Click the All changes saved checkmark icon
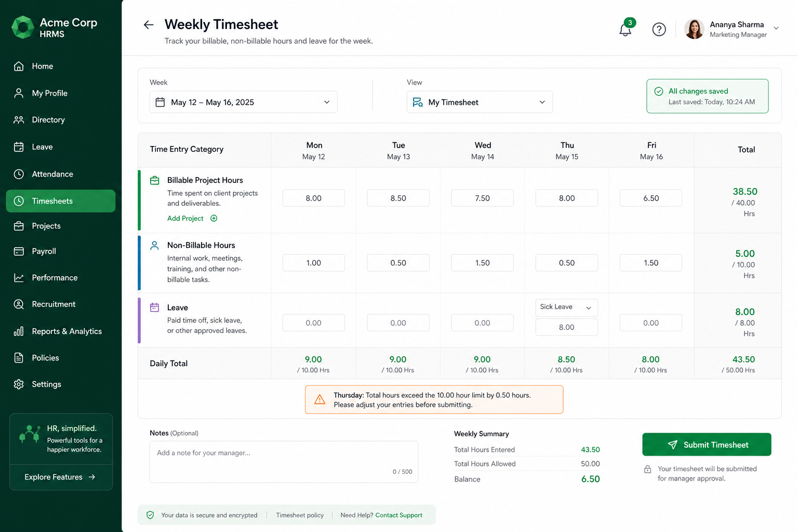This screenshot has height=532, width=798. pyautogui.click(x=659, y=91)
